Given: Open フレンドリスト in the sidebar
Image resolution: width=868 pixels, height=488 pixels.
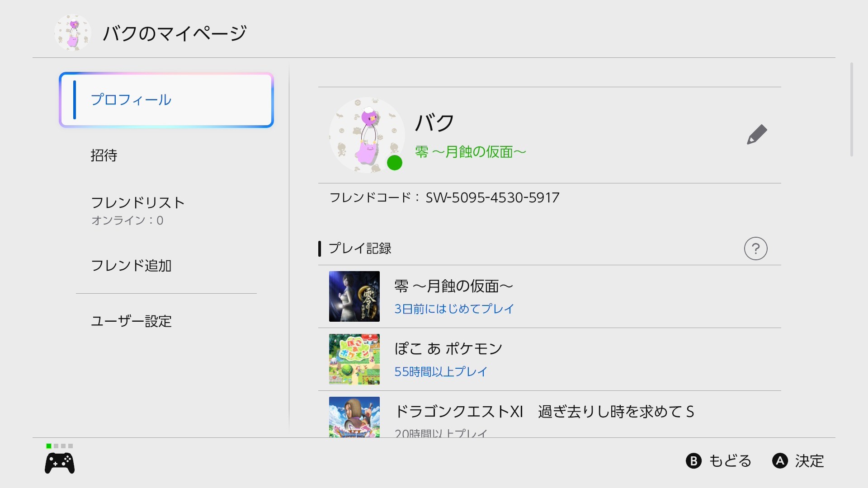Looking at the screenshot, I should point(138,202).
